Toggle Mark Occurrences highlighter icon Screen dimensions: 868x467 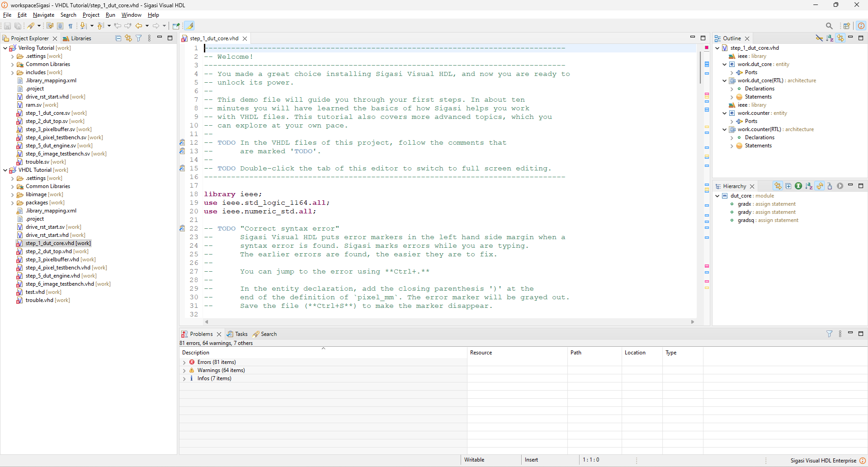click(190, 26)
